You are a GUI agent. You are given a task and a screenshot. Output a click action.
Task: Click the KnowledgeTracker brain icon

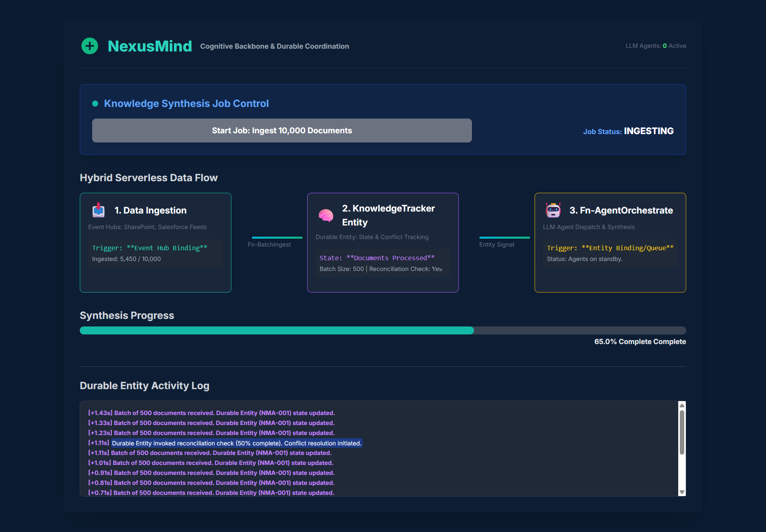(326, 216)
